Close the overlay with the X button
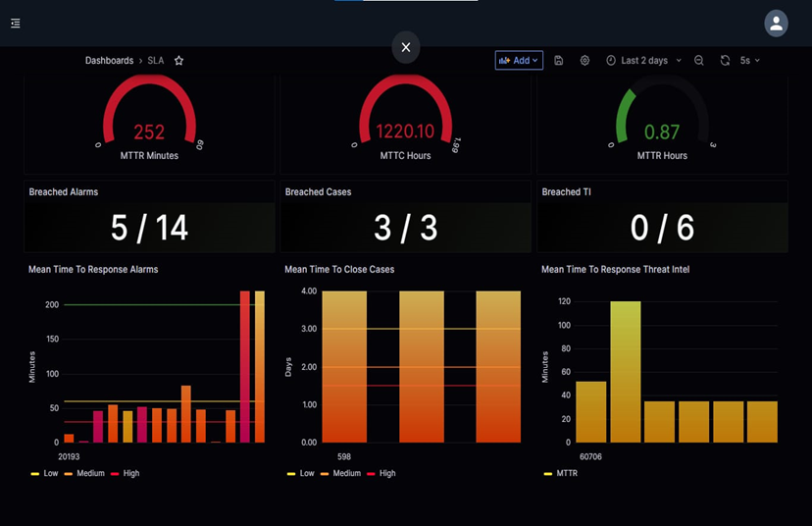 pos(406,47)
